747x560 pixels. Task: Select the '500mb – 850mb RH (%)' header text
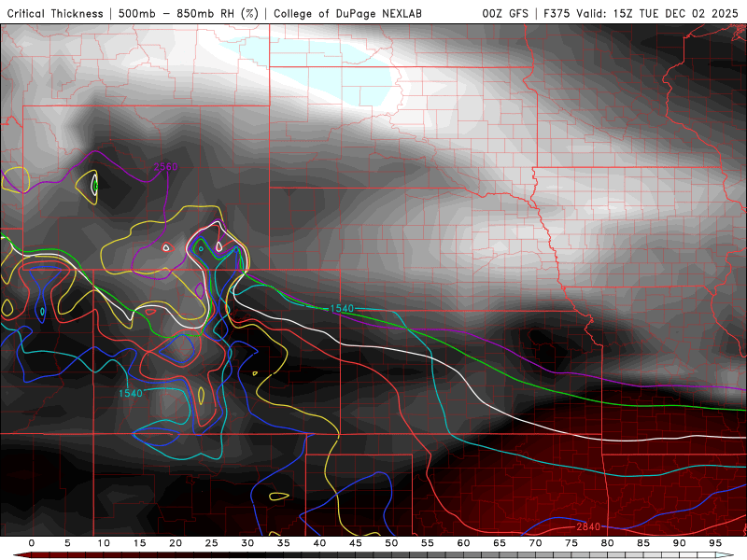pyautogui.click(x=189, y=13)
